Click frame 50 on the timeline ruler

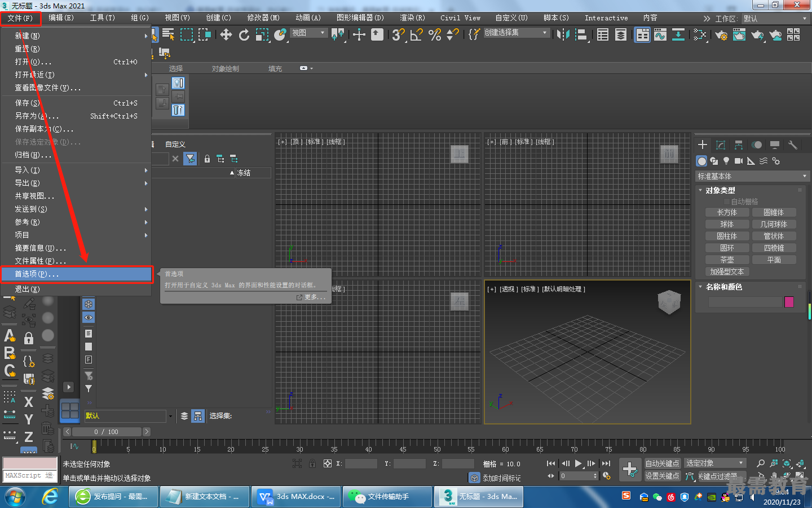[437, 449]
